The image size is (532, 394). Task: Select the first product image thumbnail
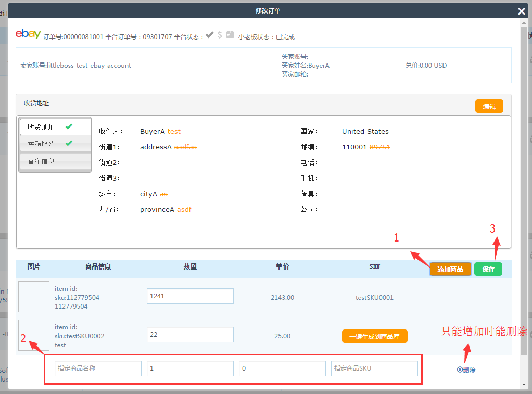34,297
